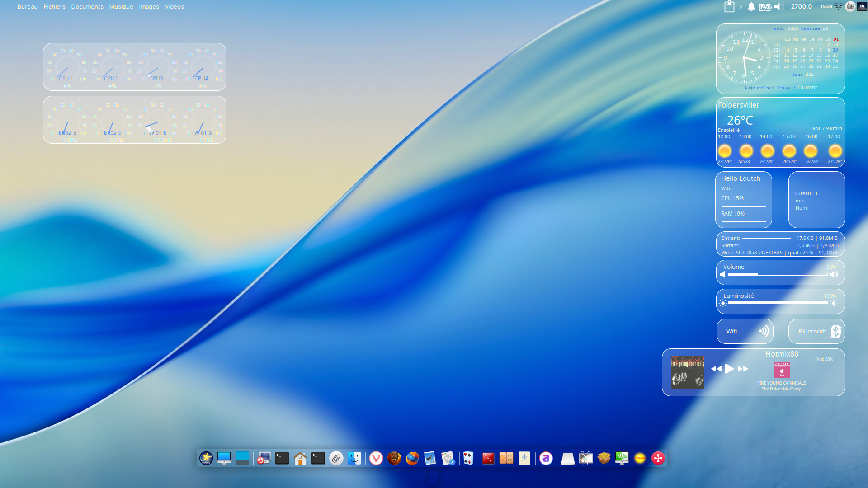The width and height of the screenshot is (868, 488).
Task: Open the Vidéos menu
Action: tap(175, 6)
